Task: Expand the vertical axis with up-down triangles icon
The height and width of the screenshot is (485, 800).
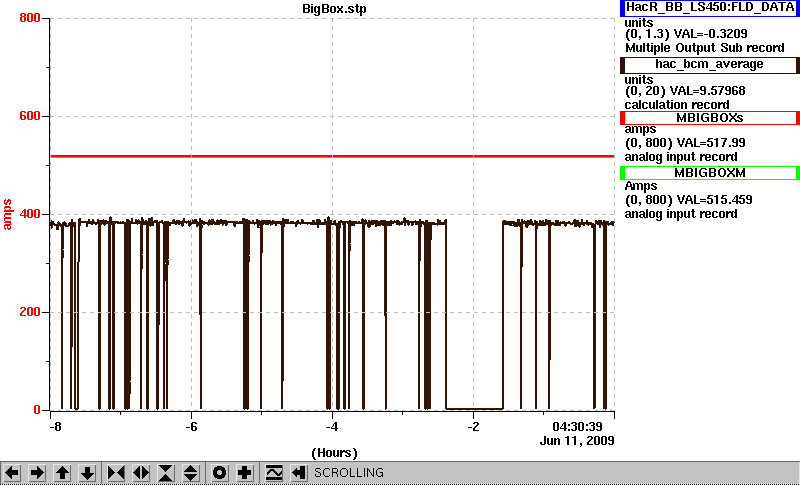Action: click(x=191, y=473)
